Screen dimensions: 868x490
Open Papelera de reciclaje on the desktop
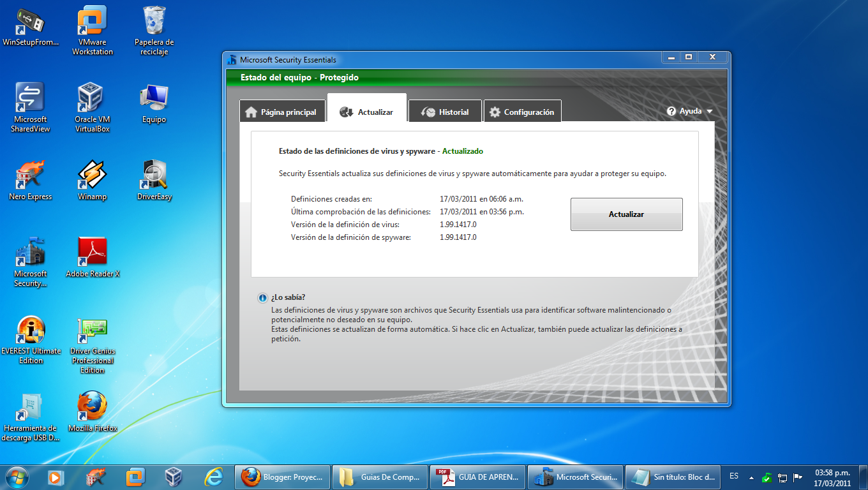(154, 31)
